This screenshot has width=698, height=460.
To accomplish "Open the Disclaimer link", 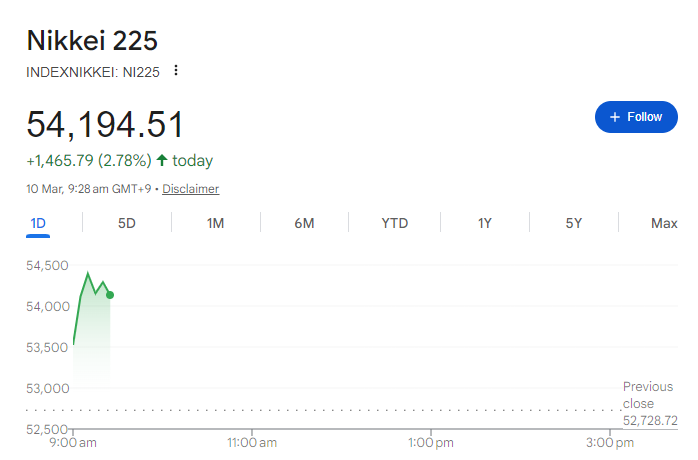I will tap(190, 189).
